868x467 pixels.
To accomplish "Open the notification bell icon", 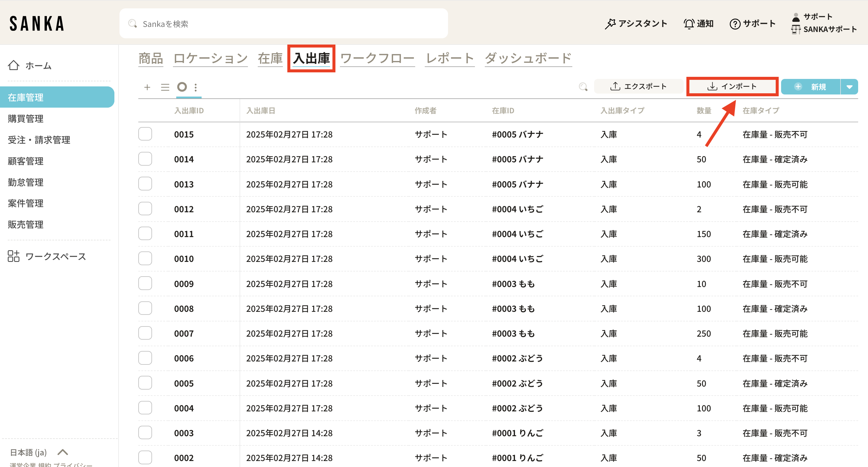I will (688, 24).
